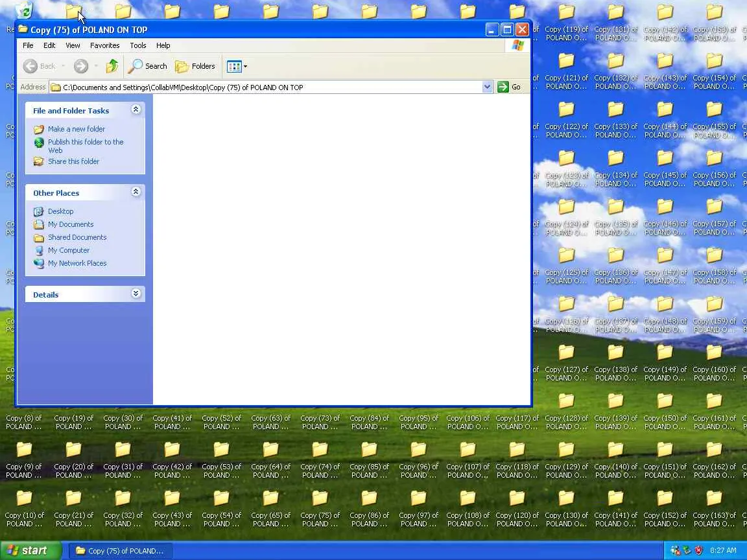The width and height of the screenshot is (747, 560).
Task: Toggle the Folders pane button
Action: [195, 66]
